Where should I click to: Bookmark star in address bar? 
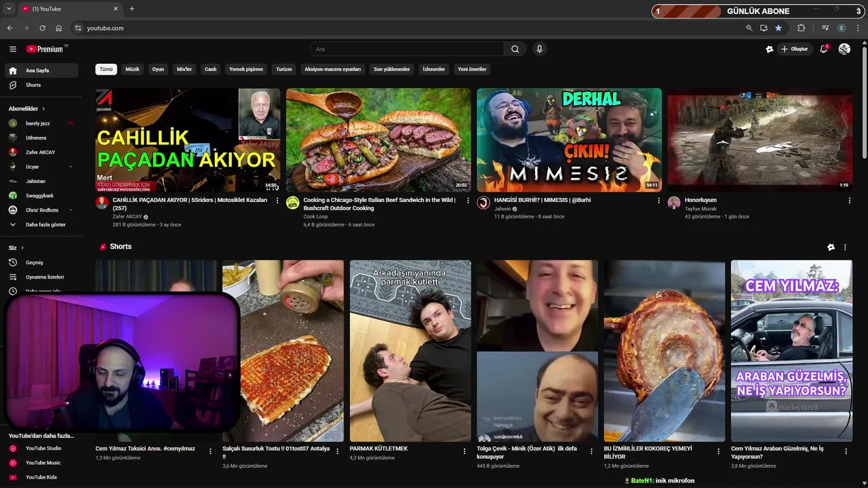pos(778,28)
